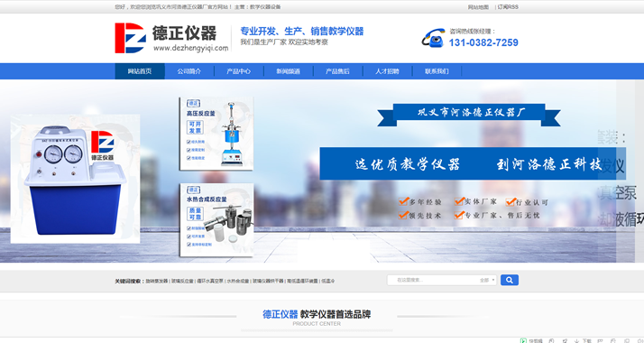The height and width of the screenshot is (343, 644).
Task: Click the download arrow icon in browser status bar
Action: tap(576, 340)
